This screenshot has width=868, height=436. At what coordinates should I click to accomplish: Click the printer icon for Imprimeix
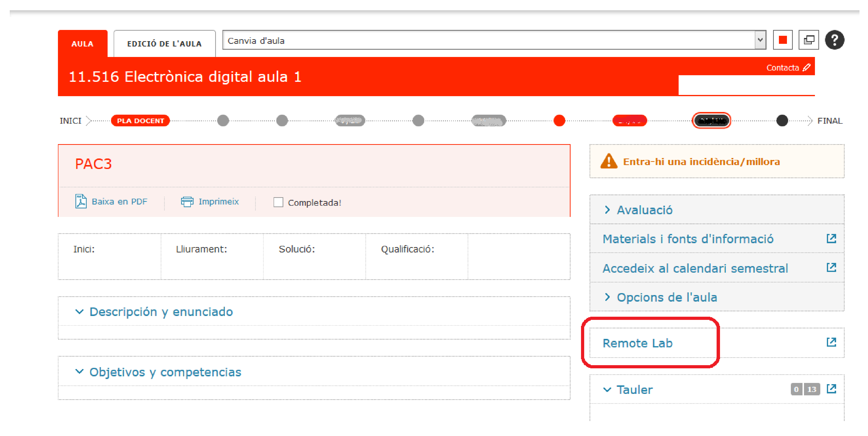(187, 202)
